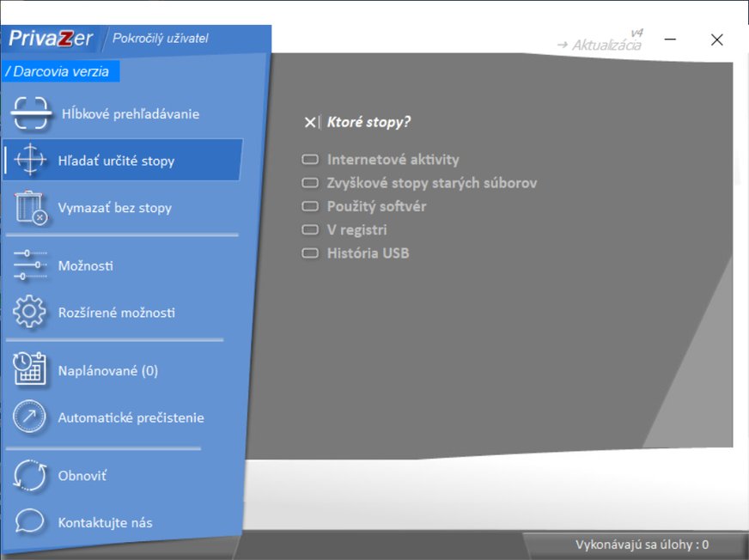Click the circular arrows Obnoviť icon
Screen dimensions: 749x560
pyautogui.click(x=30, y=475)
